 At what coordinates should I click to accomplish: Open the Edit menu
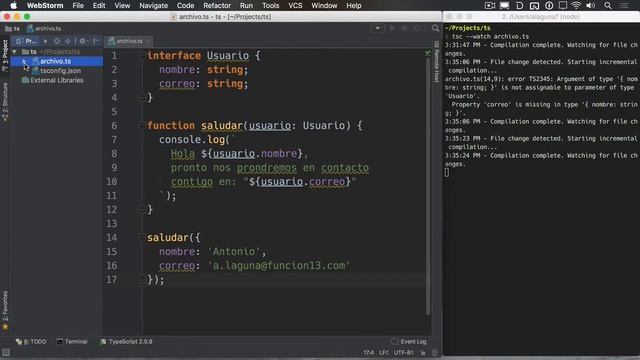pos(99,6)
